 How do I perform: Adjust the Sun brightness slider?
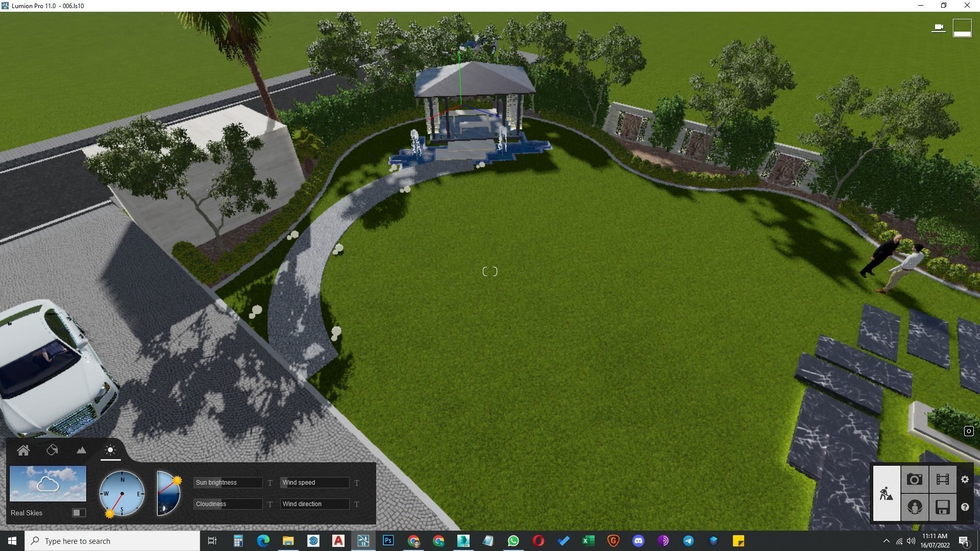tap(228, 483)
